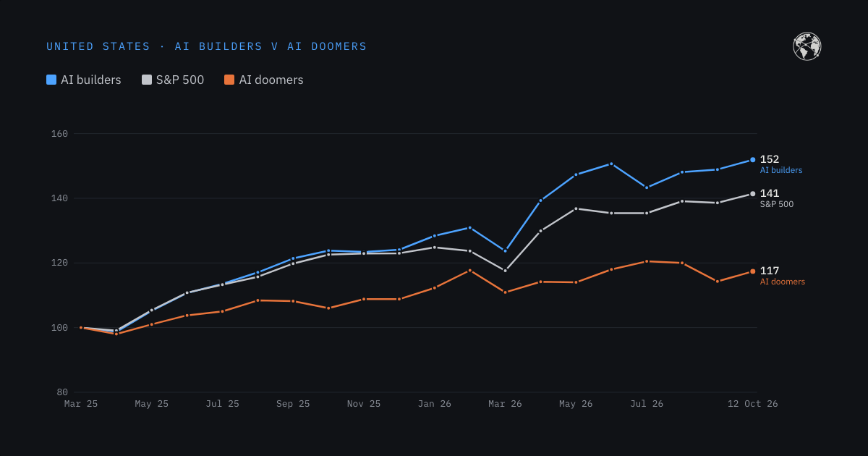
Task: Click the x-axis label "12 Oct 26"
Action: click(753, 404)
